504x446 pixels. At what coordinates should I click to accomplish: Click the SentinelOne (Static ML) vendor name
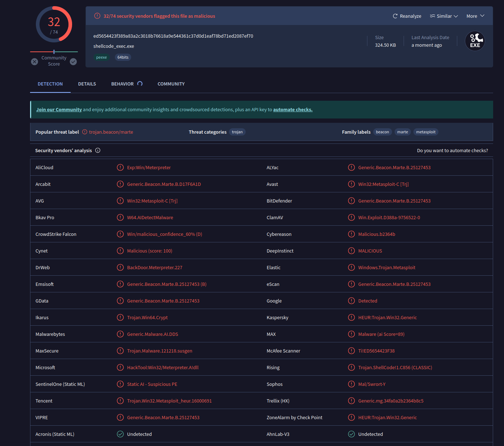point(60,384)
